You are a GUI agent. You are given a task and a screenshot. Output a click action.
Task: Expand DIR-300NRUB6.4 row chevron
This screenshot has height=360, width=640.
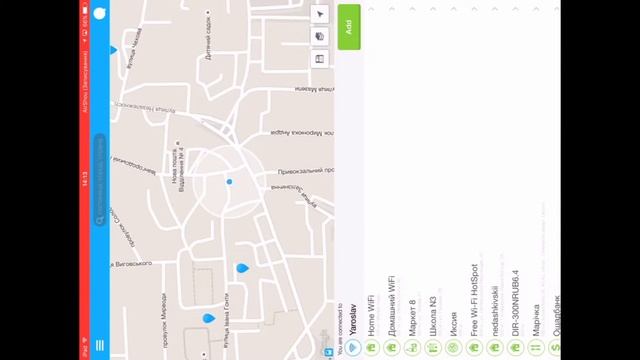(x=515, y=9)
